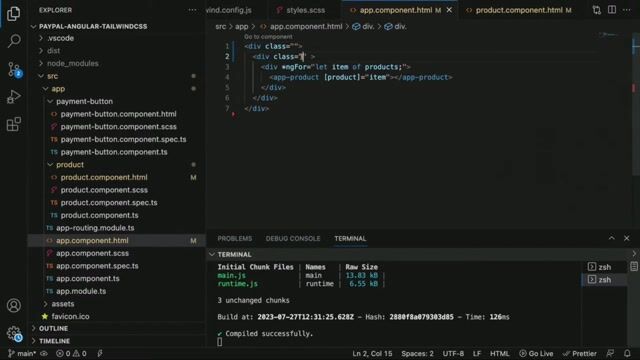
Task: Open the Accounts icon
Action: [14, 305]
